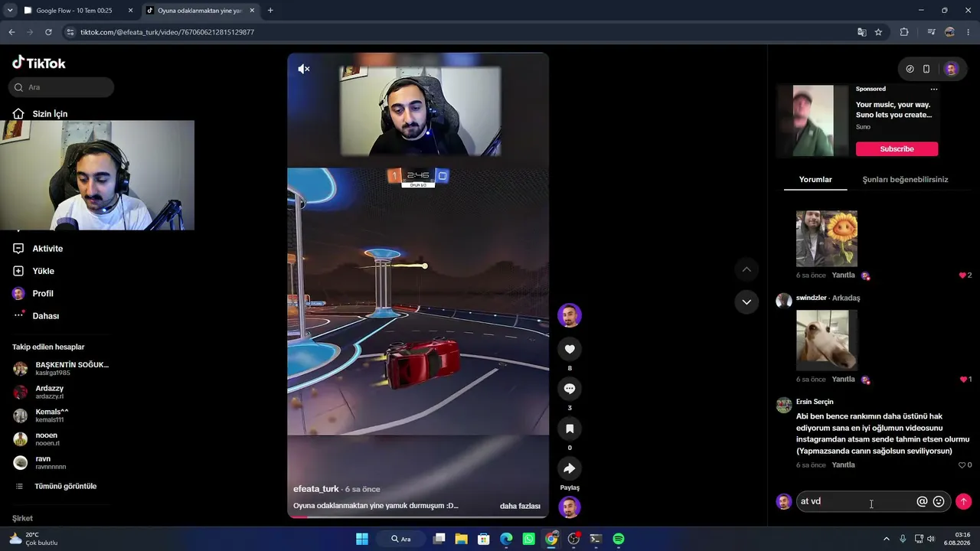The image size is (980, 551).
Task: Reply to swindzler's comment with Yanıtla
Action: [x=843, y=380]
